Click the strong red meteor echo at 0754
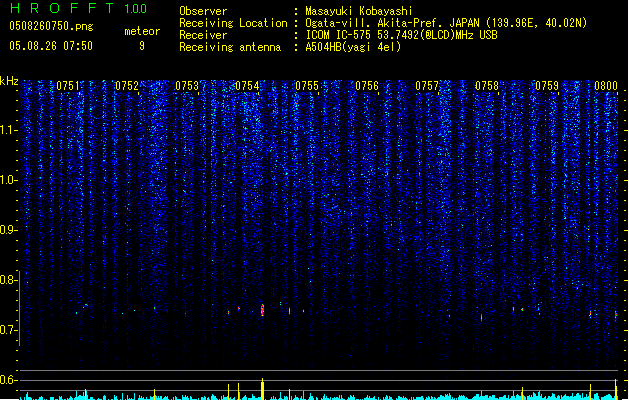 pos(262,310)
